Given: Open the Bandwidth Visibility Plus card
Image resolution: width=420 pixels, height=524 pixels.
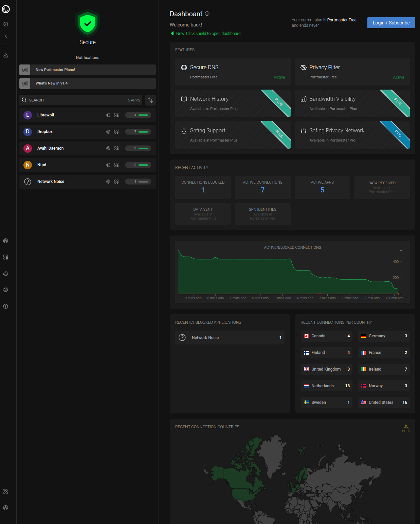Looking at the screenshot, I should tap(352, 104).
